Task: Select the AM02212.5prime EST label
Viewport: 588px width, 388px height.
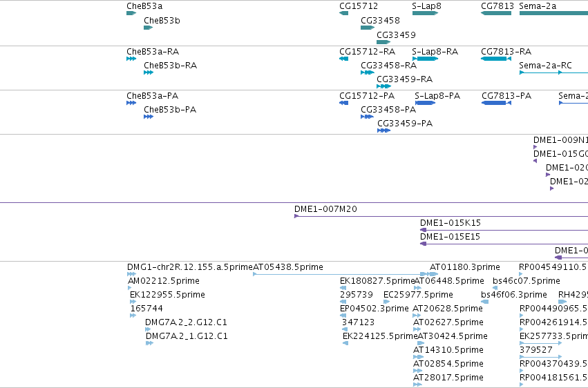Action: (x=164, y=281)
